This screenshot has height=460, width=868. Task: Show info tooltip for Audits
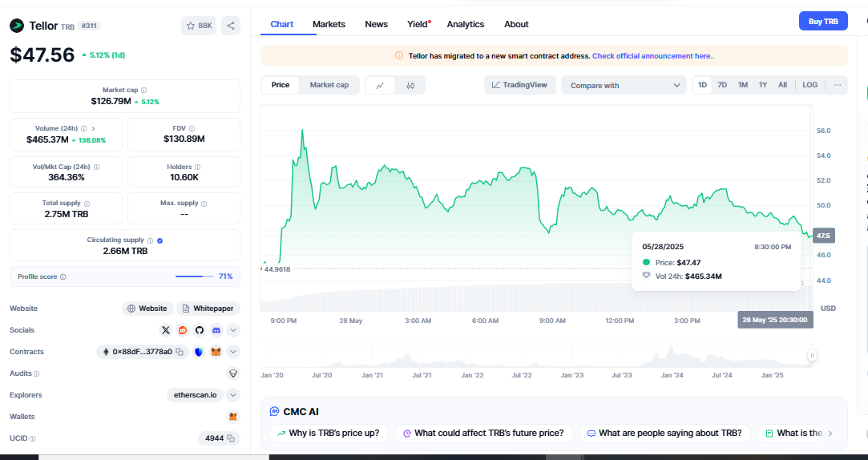pos(37,374)
